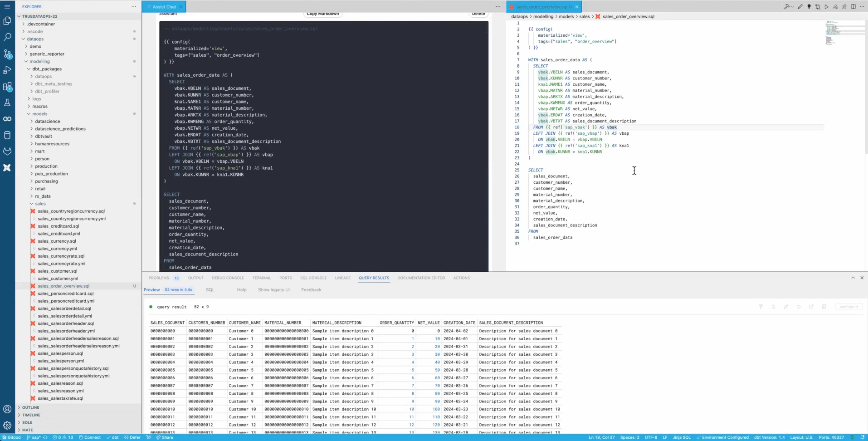The image size is (868, 441).
Task: Open the GitLab Workflow sidebar
Action: click(x=7, y=152)
